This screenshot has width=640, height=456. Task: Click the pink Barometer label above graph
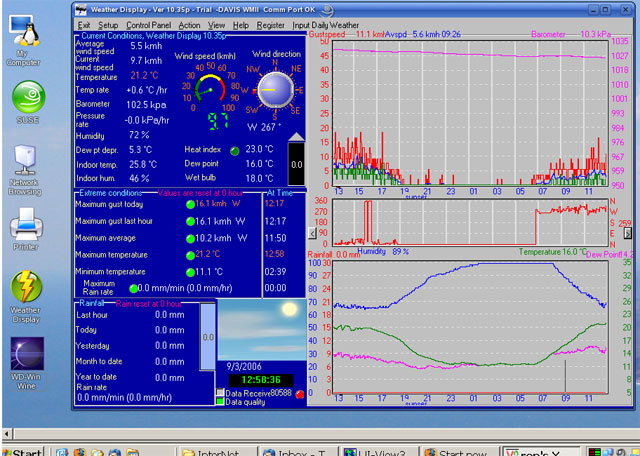[x=548, y=35]
